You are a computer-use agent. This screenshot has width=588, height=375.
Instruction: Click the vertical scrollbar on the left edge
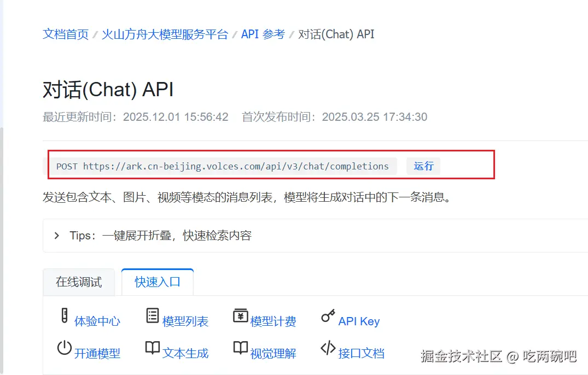click(x=2, y=250)
